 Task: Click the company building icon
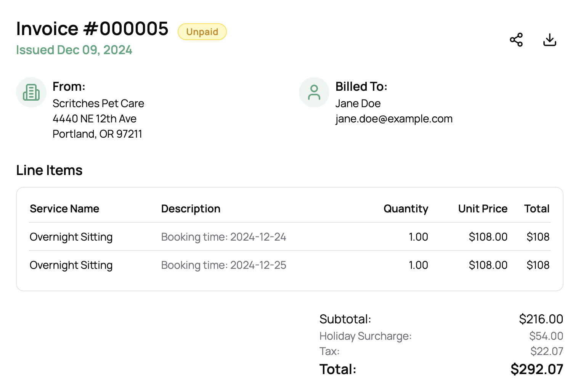click(31, 92)
